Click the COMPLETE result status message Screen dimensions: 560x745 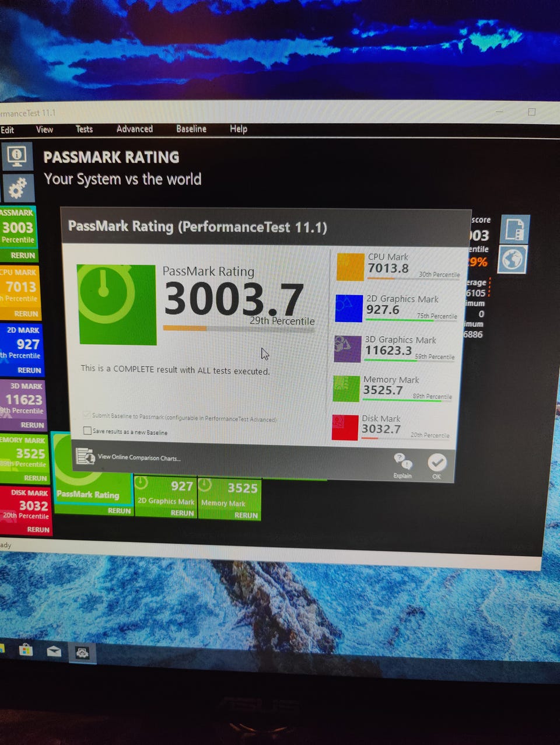[175, 370]
